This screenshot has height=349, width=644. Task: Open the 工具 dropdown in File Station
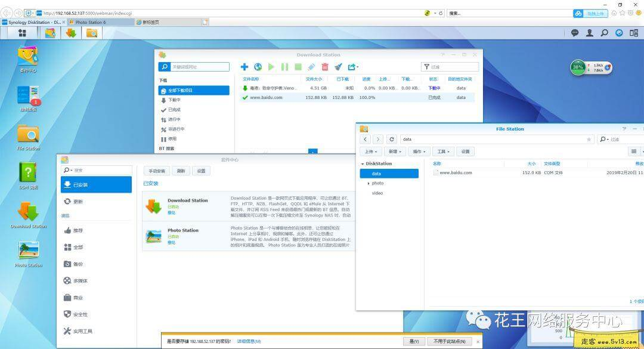[x=443, y=152]
